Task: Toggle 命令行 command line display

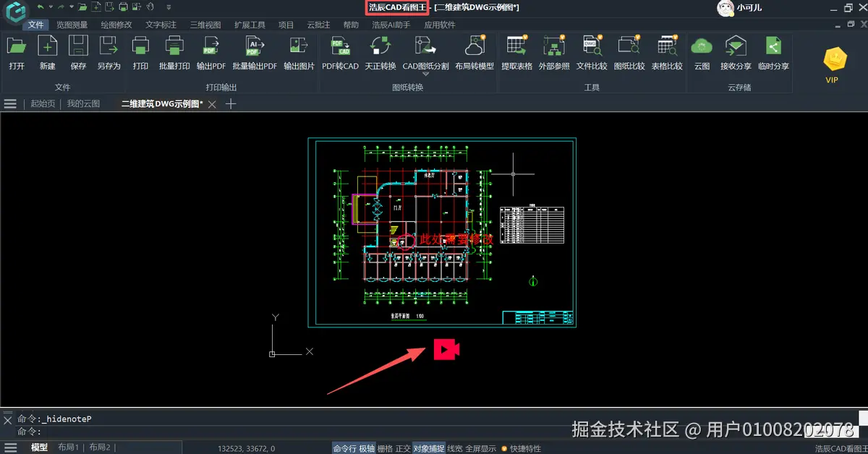Action: pyautogui.click(x=344, y=448)
